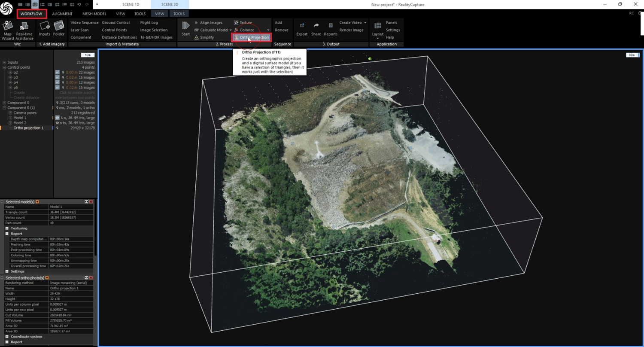Click the Align Images button
The height and width of the screenshot is (347, 644).
coord(211,22)
